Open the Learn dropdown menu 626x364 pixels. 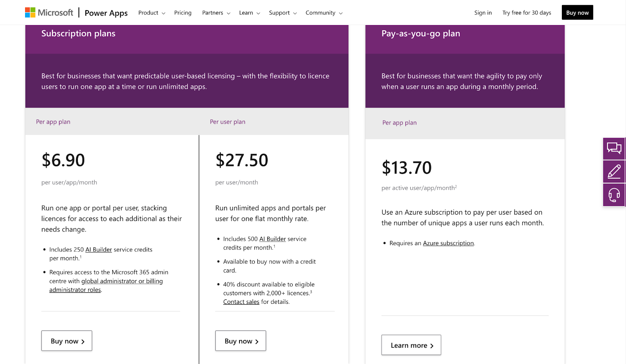249,13
